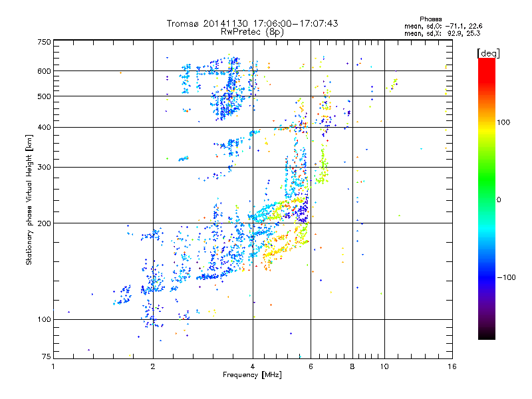Click the x-axis '1' tick label

pyautogui.click(x=53, y=366)
